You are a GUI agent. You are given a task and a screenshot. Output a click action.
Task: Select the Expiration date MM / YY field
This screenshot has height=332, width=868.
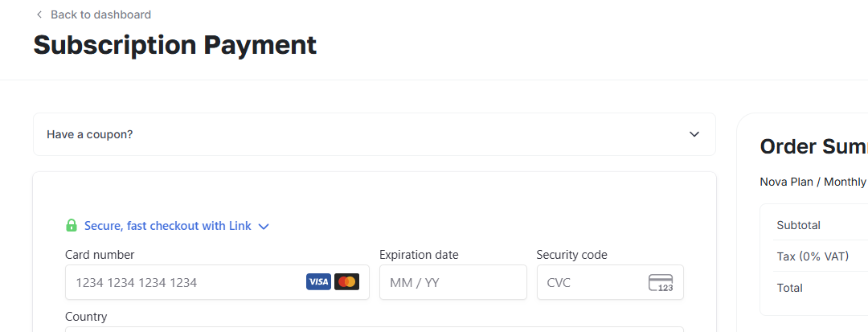coord(452,282)
